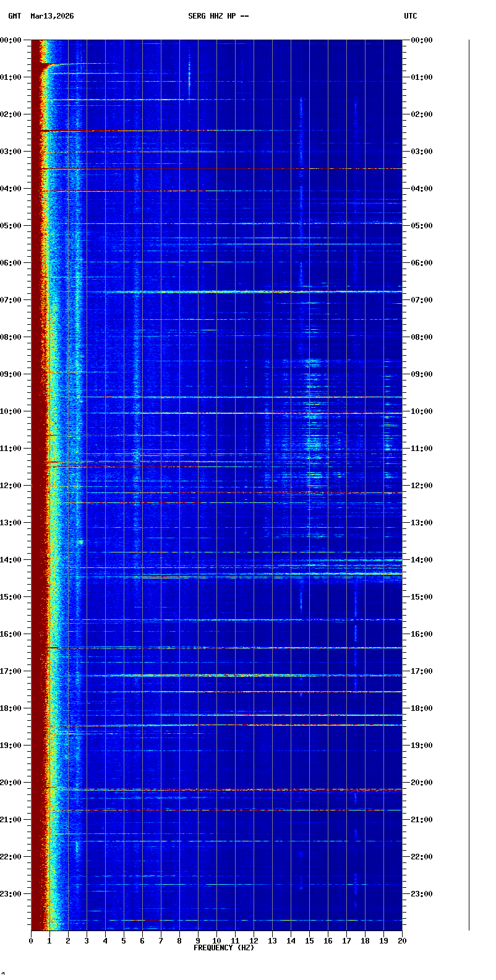Click the 0 tick on the frequency axis

pos(31,941)
